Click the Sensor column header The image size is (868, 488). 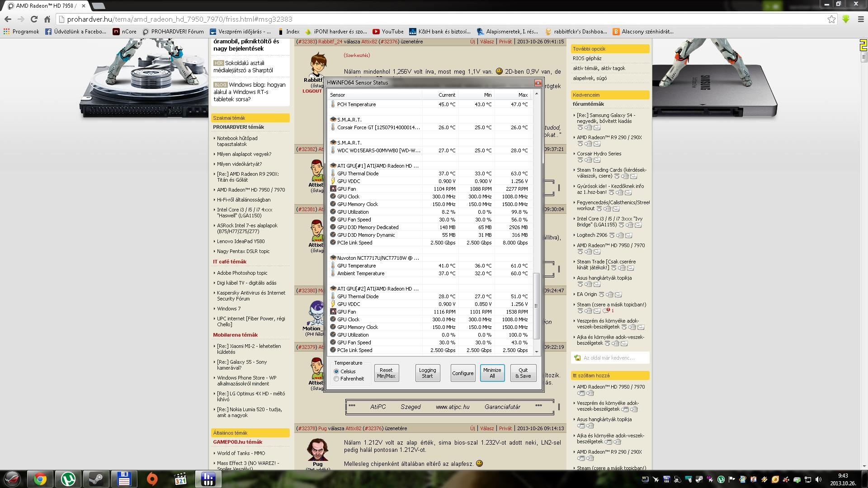[x=375, y=95]
